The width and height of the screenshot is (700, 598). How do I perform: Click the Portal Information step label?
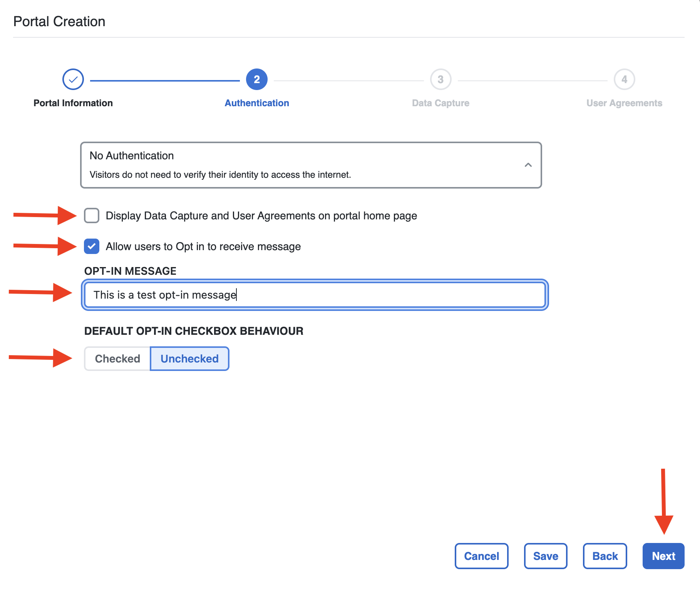(x=73, y=103)
